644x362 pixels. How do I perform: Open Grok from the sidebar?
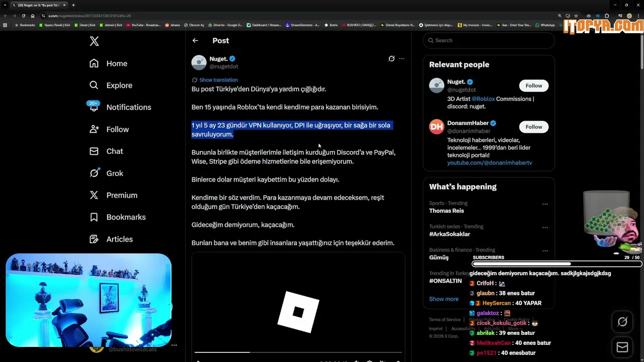pos(106,173)
